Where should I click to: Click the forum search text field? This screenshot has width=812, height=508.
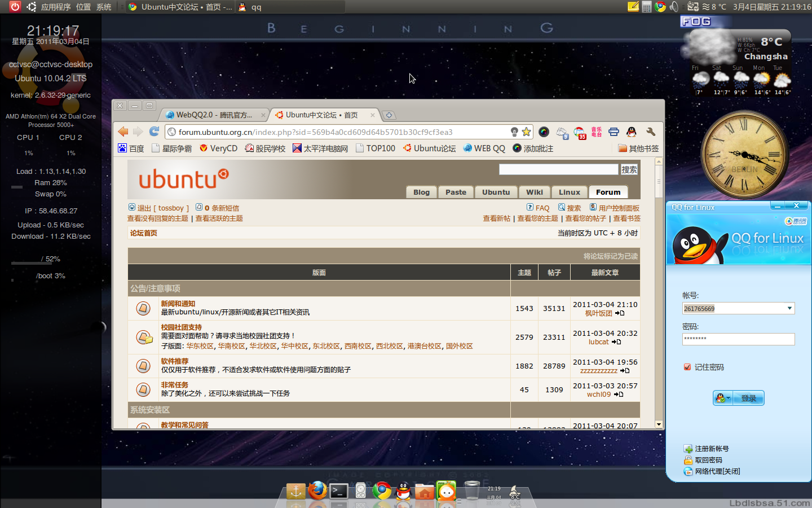point(559,169)
